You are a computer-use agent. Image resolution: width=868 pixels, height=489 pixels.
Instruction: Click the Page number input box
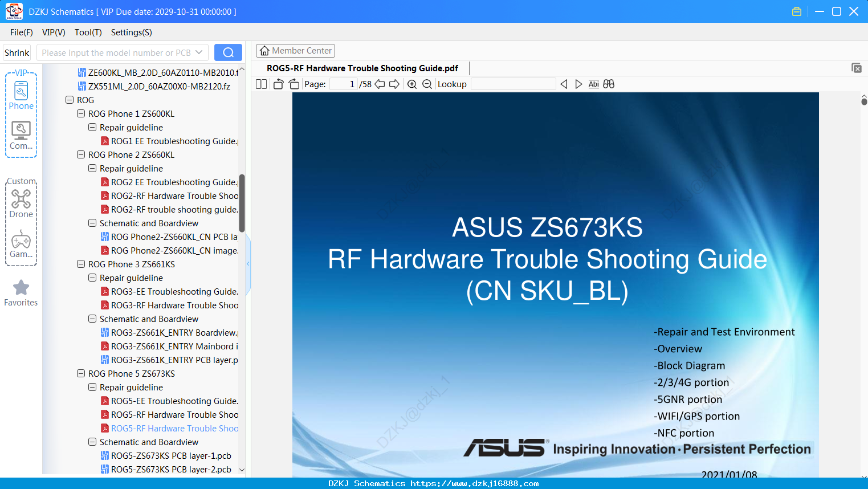click(x=343, y=84)
